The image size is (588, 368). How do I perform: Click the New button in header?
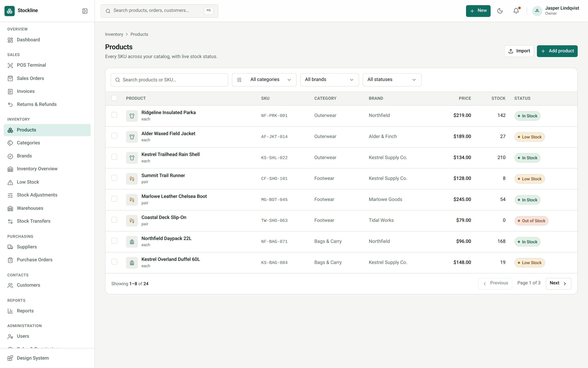click(478, 11)
